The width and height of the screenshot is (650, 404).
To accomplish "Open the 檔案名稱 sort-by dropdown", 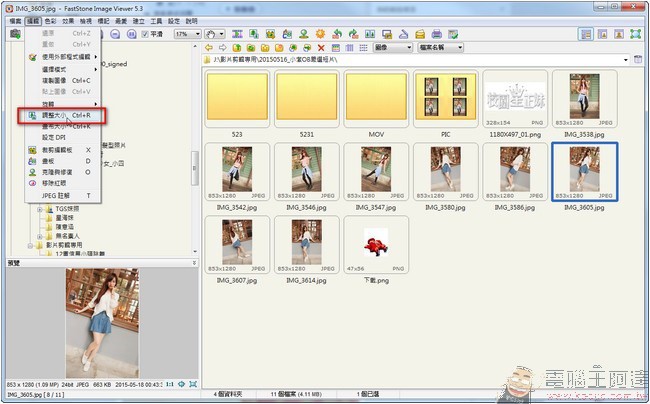I will pyautogui.click(x=440, y=48).
